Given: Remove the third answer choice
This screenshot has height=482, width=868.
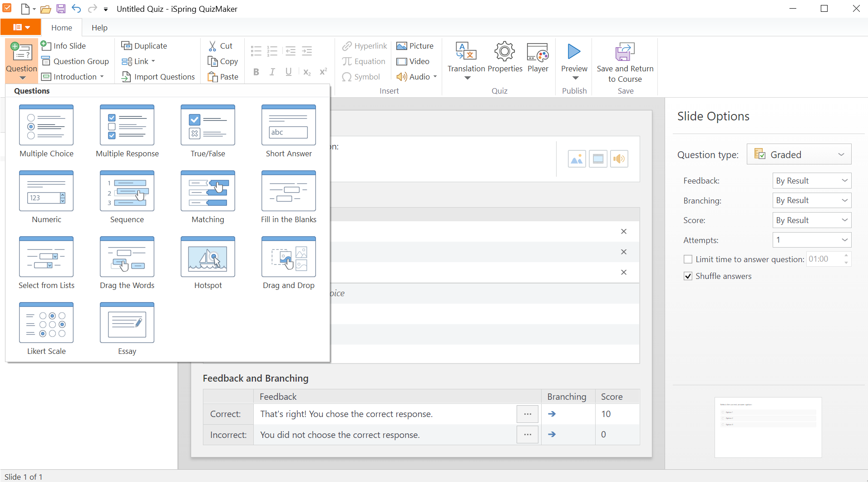Looking at the screenshot, I should click(x=624, y=273).
